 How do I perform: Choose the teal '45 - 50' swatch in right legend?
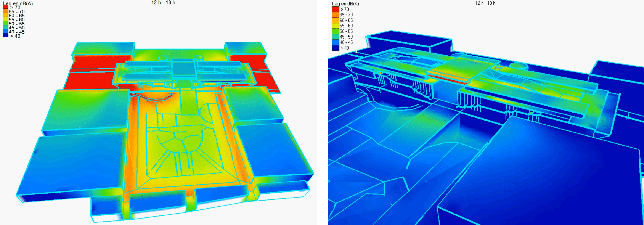tap(336, 37)
